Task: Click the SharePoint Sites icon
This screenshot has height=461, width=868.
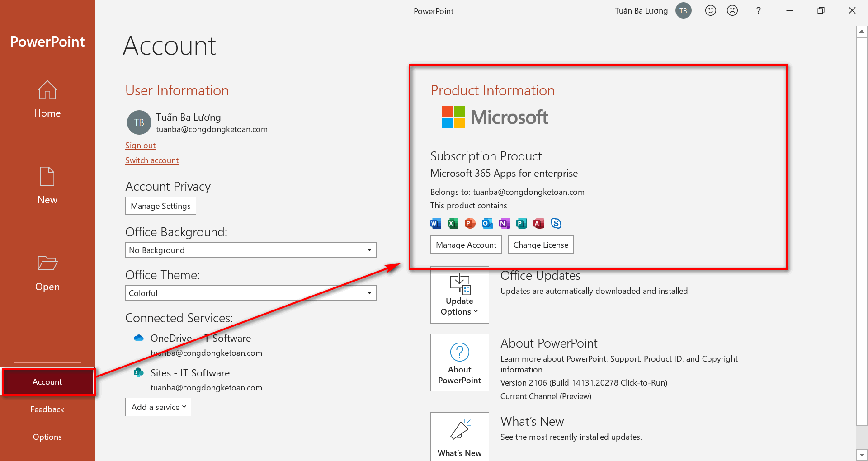Action: coord(139,372)
